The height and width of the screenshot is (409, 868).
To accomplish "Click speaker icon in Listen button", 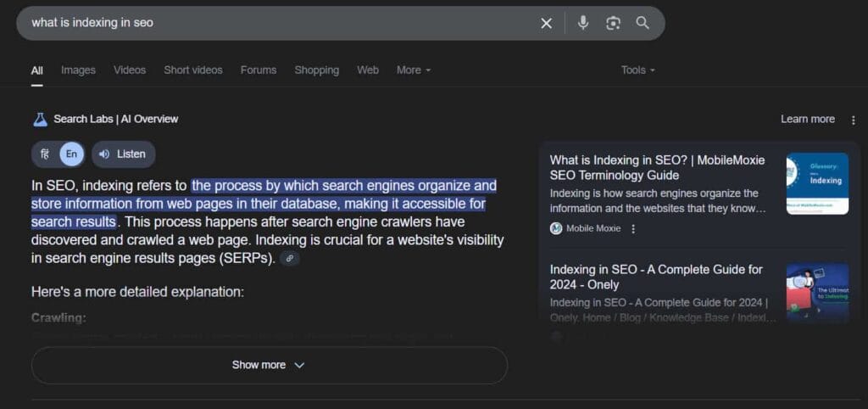I will click(x=104, y=154).
